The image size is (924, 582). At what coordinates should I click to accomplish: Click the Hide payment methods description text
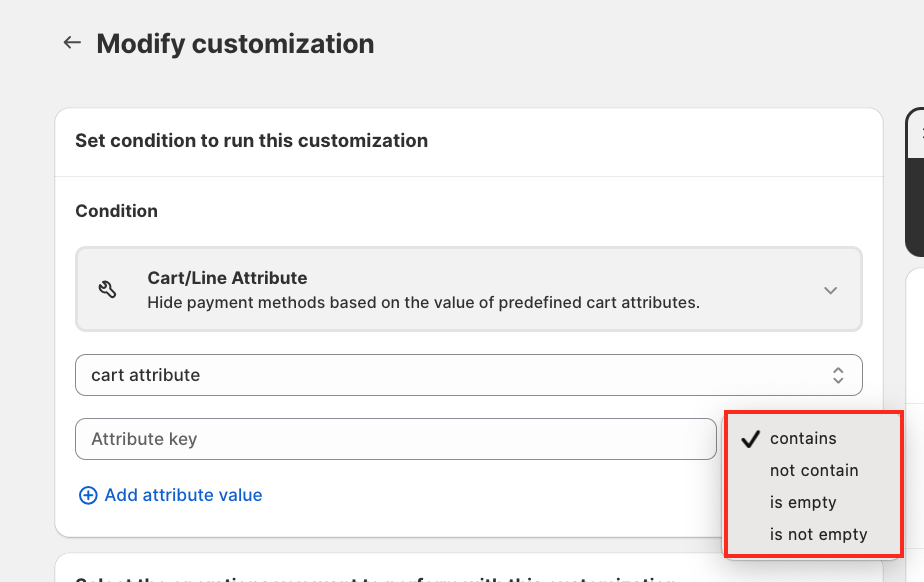[x=423, y=302]
